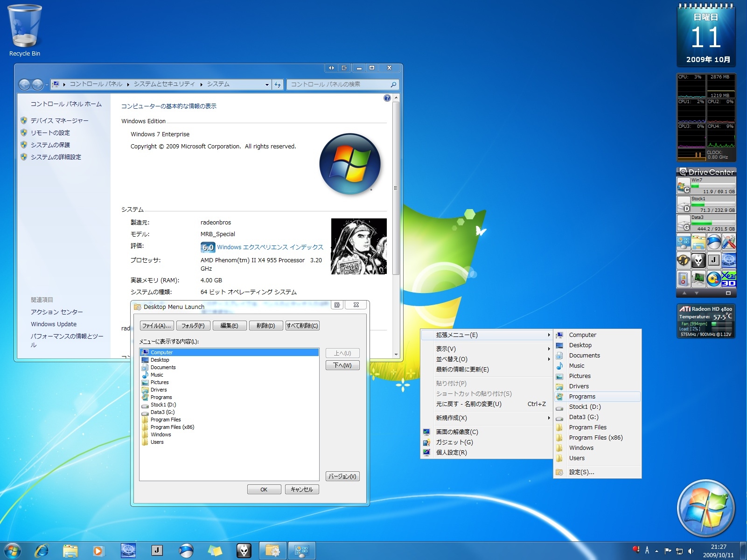Click the Control Panel icon in Drive Center gadget

tap(684, 242)
